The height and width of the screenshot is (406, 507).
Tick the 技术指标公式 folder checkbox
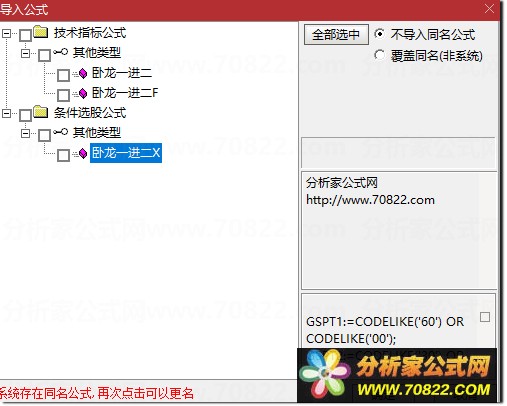pyautogui.click(x=26, y=35)
